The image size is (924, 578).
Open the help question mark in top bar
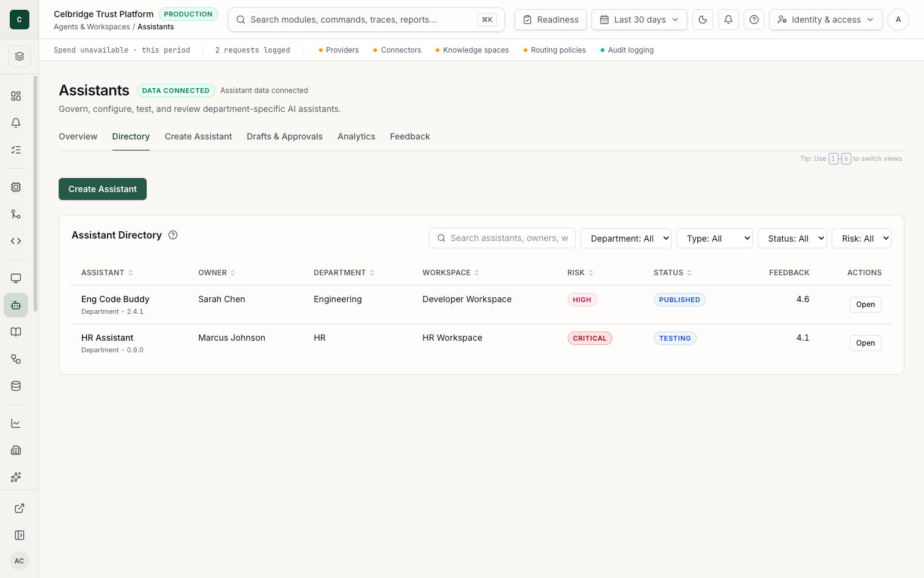tap(754, 20)
